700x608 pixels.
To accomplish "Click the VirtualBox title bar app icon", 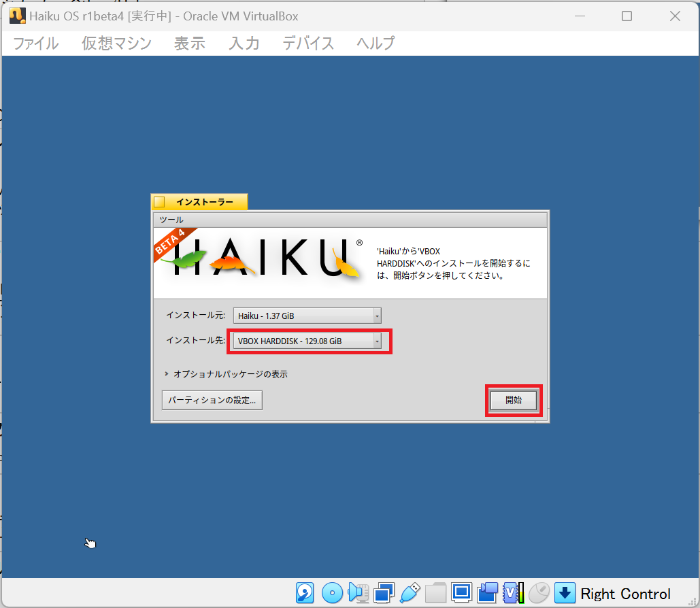I will click(x=18, y=16).
